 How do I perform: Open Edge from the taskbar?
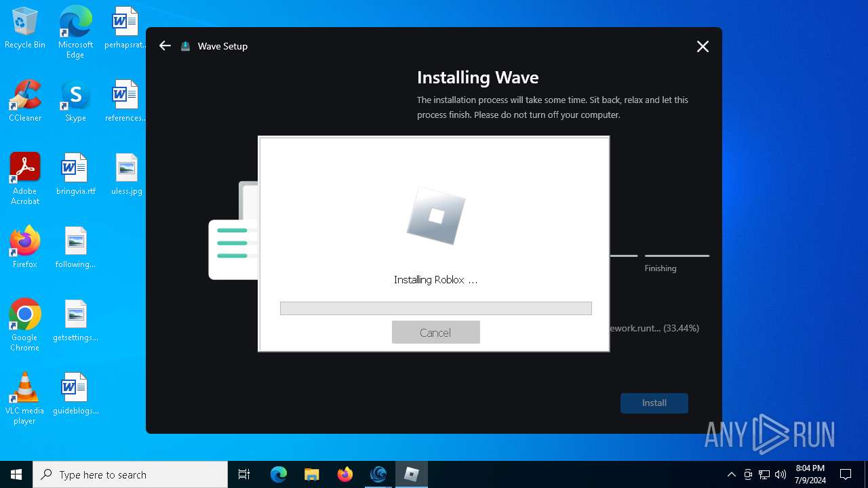pos(279,474)
